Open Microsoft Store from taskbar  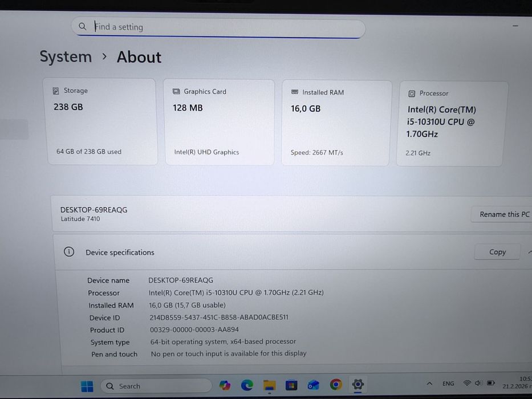291,385
